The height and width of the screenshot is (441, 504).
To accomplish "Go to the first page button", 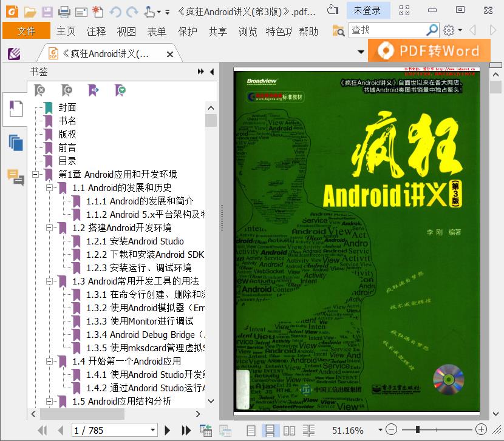I will tap(43, 431).
